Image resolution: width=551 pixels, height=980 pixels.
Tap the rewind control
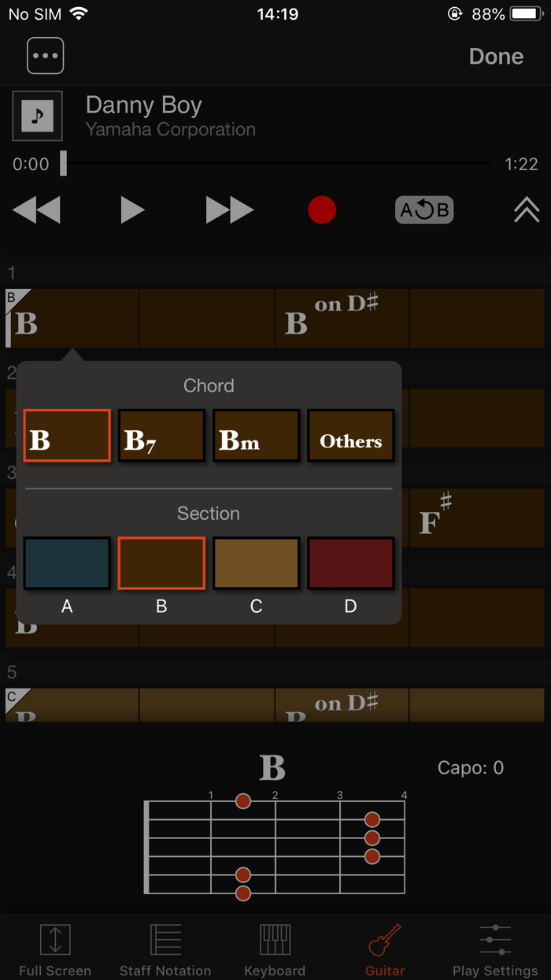point(36,210)
